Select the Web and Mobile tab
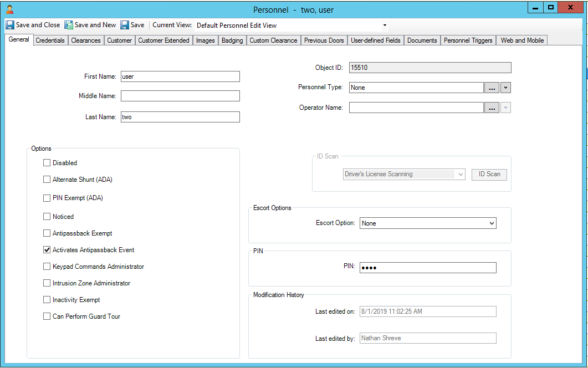The image size is (588, 368). pos(521,40)
